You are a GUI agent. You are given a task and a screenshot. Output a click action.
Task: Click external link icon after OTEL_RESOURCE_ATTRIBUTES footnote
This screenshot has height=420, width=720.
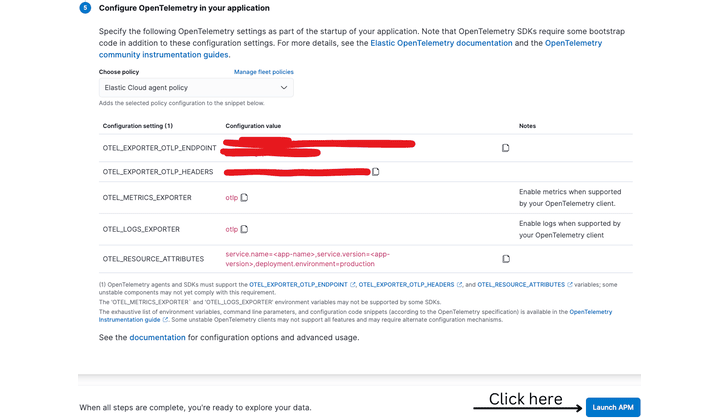click(x=570, y=284)
